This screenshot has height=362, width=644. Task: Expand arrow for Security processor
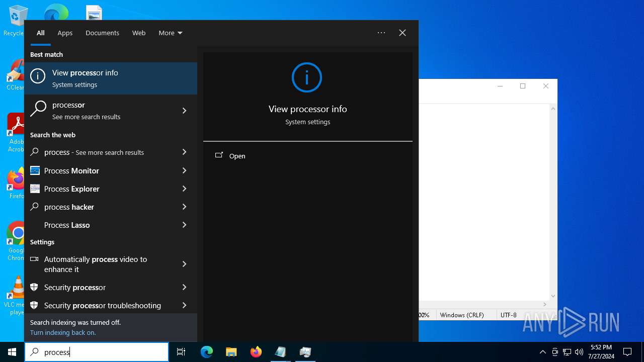tap(184, 288)
